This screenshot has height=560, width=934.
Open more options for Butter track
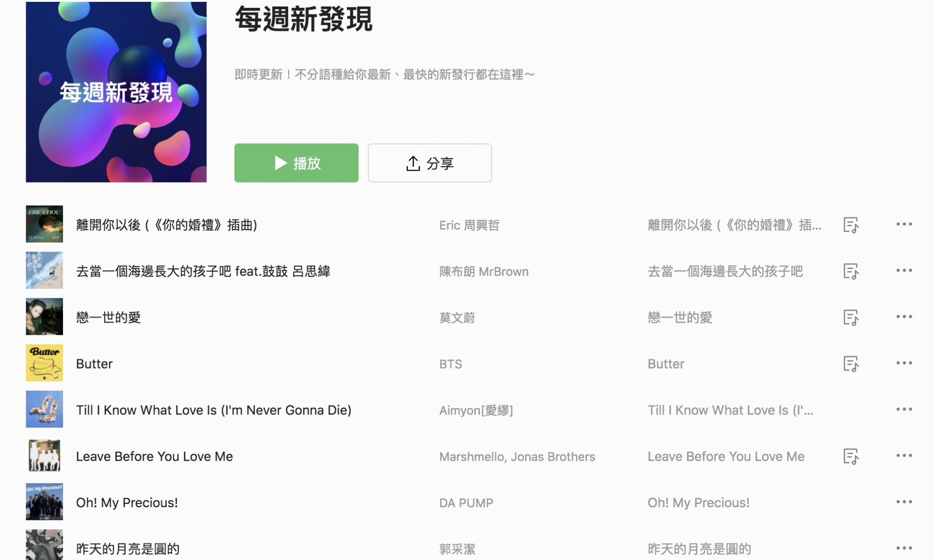pyautogui.click(x=904, y=363)
